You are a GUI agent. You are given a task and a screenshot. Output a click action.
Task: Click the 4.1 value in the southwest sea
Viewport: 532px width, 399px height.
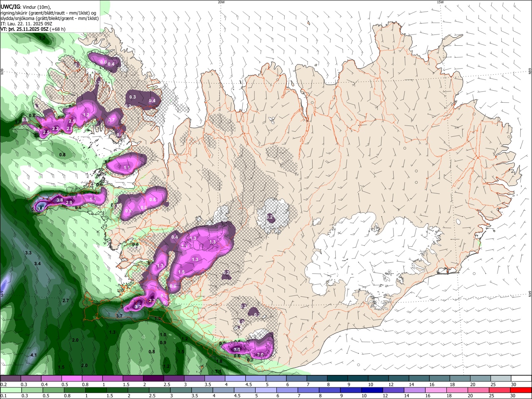(x=34, y=355)
